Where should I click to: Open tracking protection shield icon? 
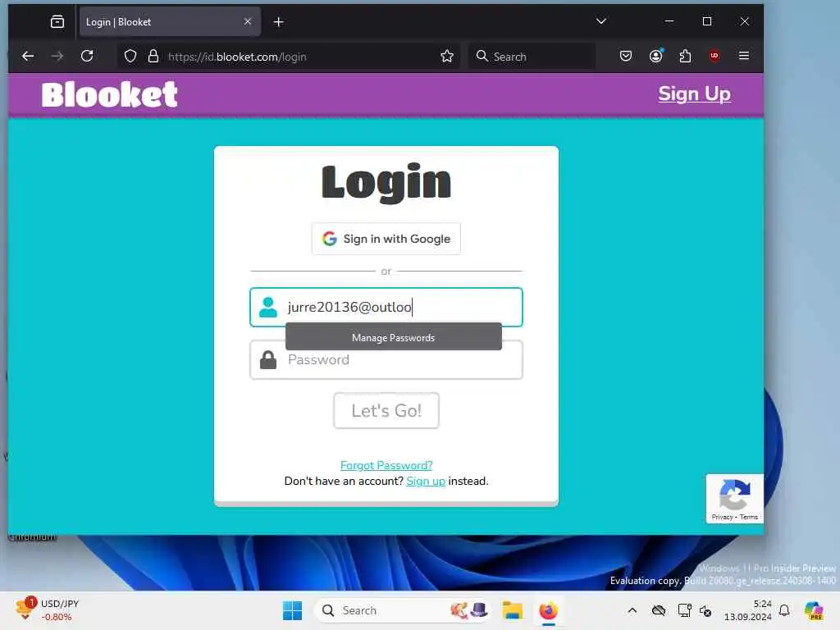[130, 57]
